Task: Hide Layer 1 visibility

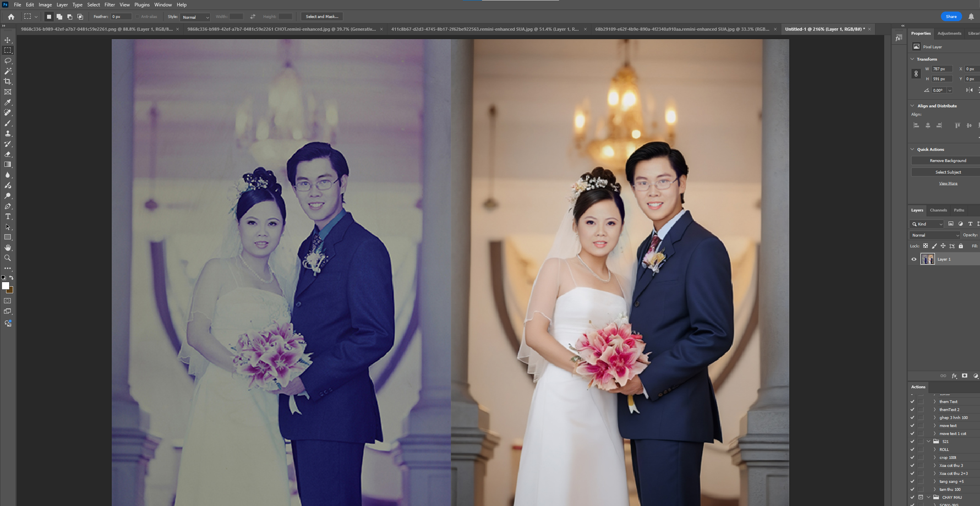Action: (913, 259)
